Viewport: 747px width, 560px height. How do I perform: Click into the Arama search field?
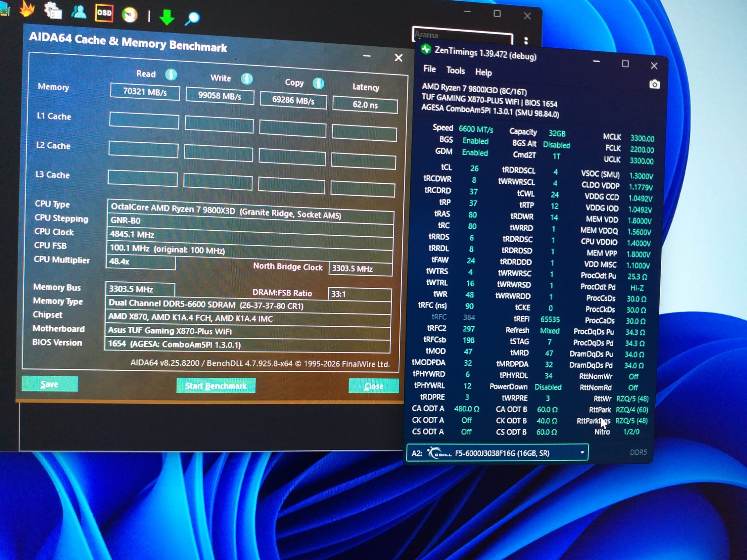click(462, 36)
